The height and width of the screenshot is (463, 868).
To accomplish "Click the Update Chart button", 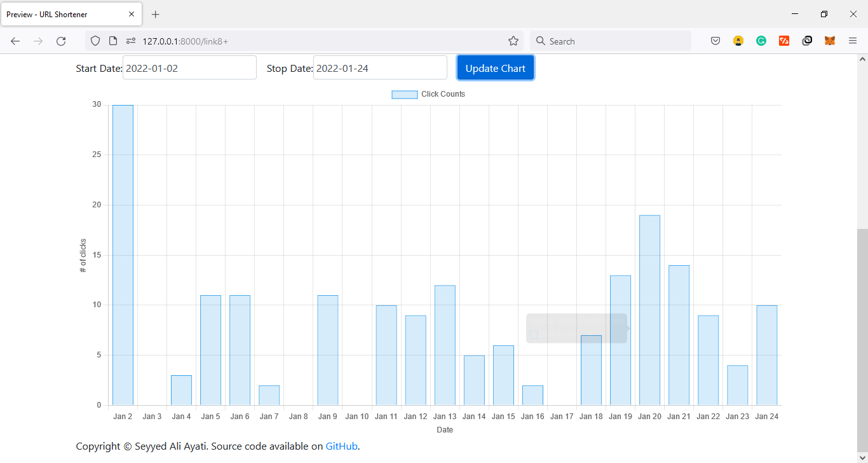I will click(x=496, y=68).
